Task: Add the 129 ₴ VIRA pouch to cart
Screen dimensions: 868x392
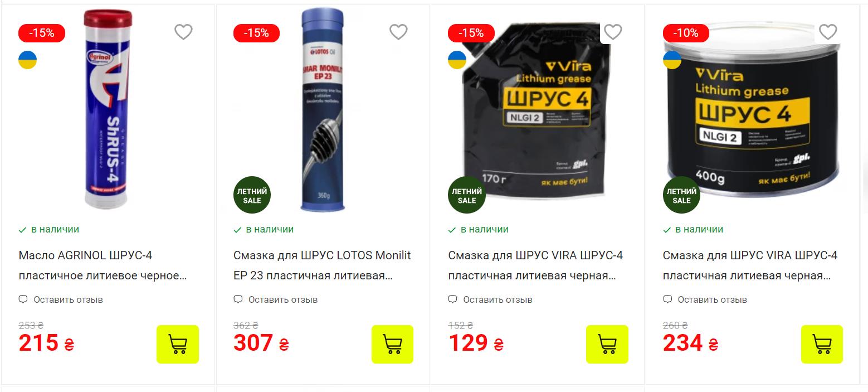Action: [x=607, y=344]
